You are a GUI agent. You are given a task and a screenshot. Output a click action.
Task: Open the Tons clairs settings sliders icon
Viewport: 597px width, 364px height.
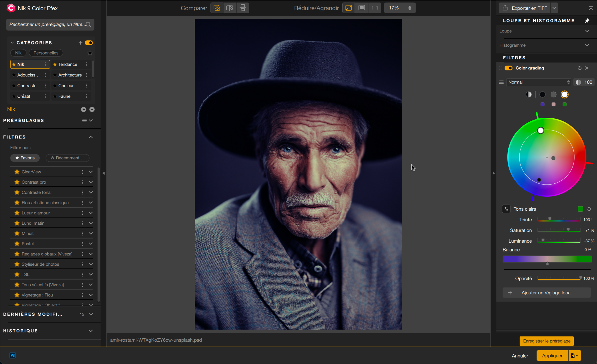tap(506, 209)
